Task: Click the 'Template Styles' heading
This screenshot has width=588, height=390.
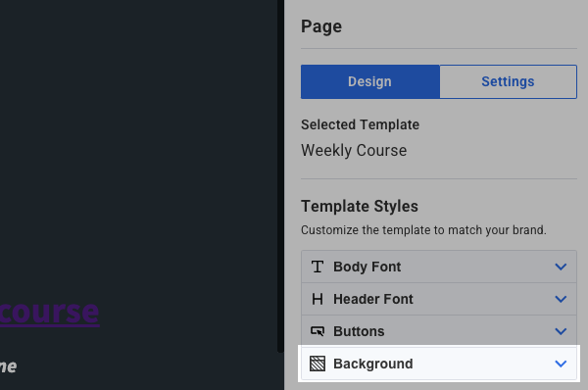Action: (360, 206)
